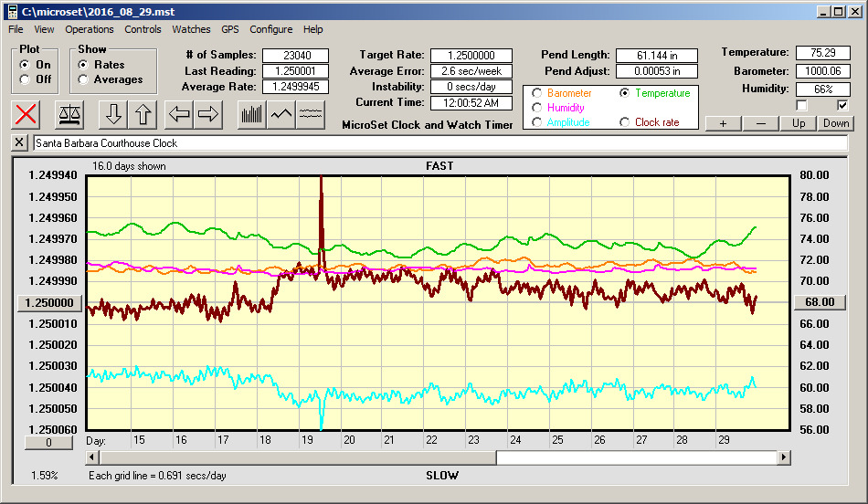Image resolution: width=868 pixels, height=504 pixels.
Task: Click the up arrow toolbar button
Action: pos(143,114)
